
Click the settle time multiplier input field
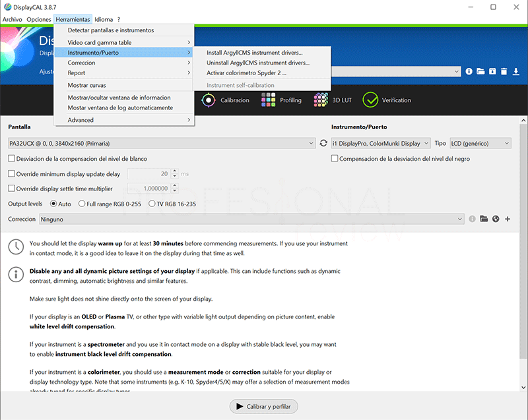tap(149, 189)
